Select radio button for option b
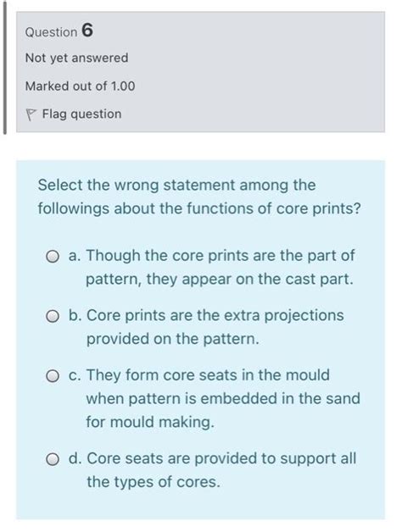 (53, 317)
